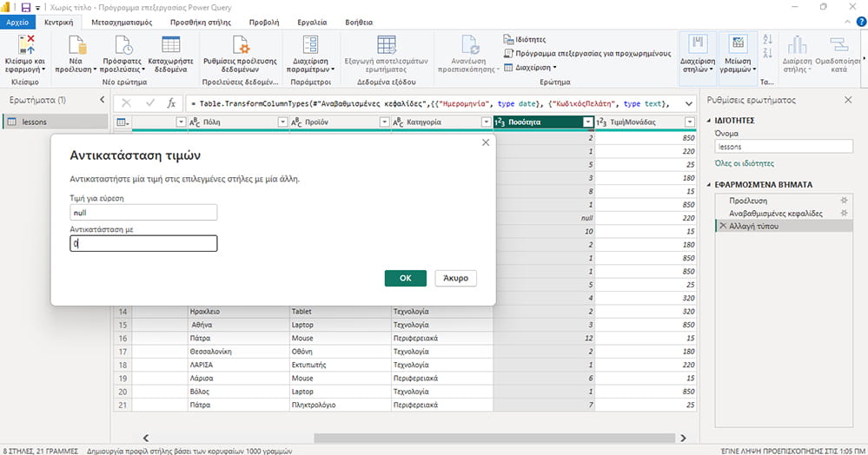This screenshot has height=455, width=868.
Task: Switch to the Μετασχηματισμός tab
Action: click(122, 22)
